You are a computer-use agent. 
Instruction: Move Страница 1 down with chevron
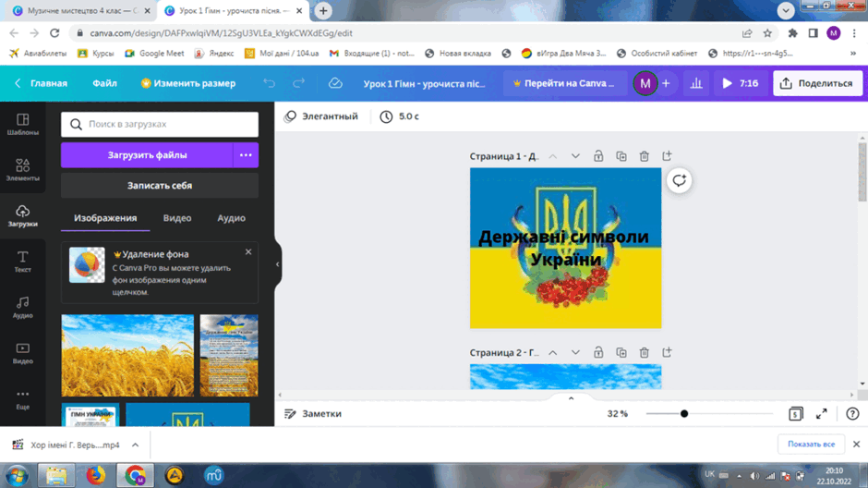(x=575, y=156)
